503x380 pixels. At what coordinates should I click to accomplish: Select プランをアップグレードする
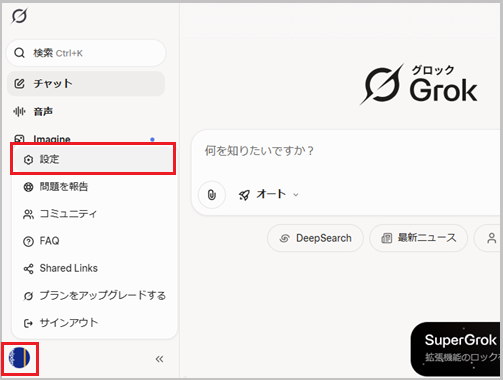tap(93, 296)
